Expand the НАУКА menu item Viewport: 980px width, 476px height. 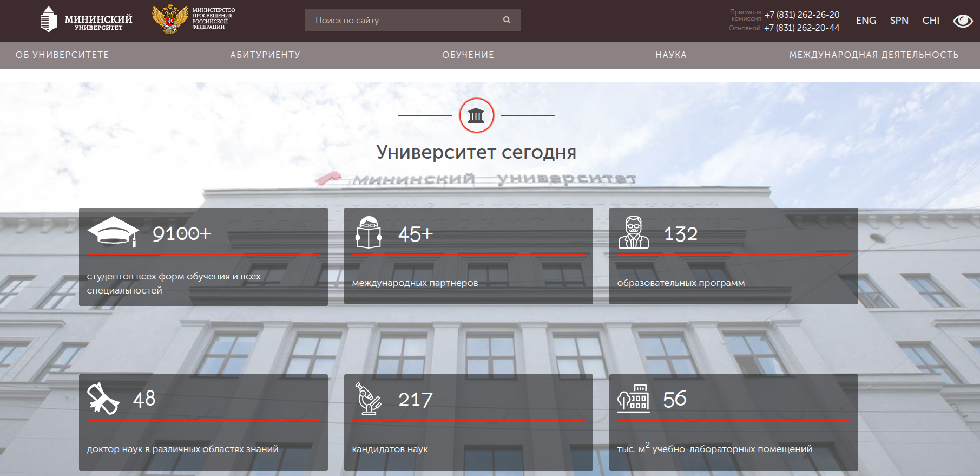pos(671,55)
